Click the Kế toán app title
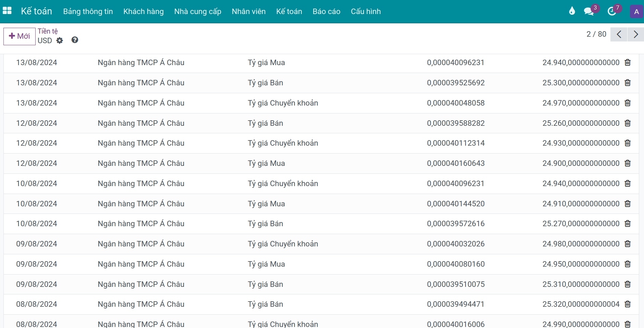The height and width of the screenshot is (328, 644). pos(36,11)
